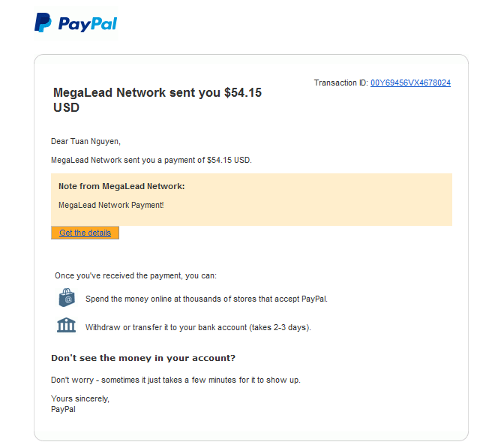Click the "MegaLead Network Payment!" note text
This screenshot has width=504, height=448.
110,205
